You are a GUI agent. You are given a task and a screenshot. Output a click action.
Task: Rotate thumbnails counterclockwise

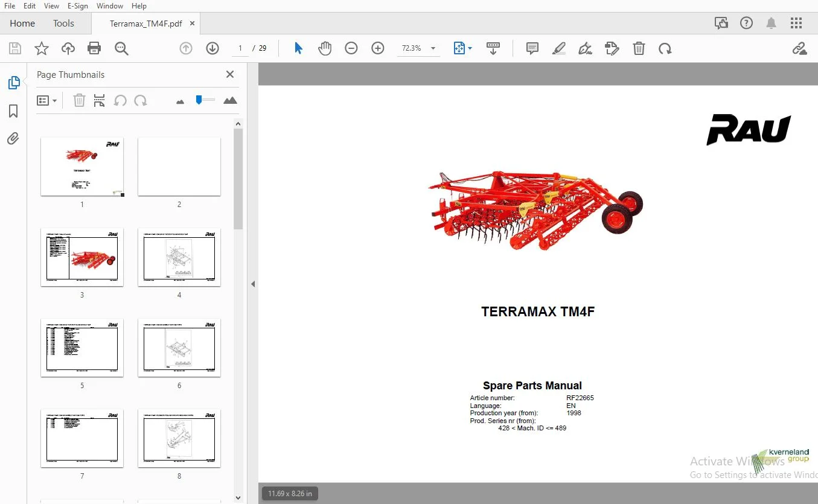(120, 100)
